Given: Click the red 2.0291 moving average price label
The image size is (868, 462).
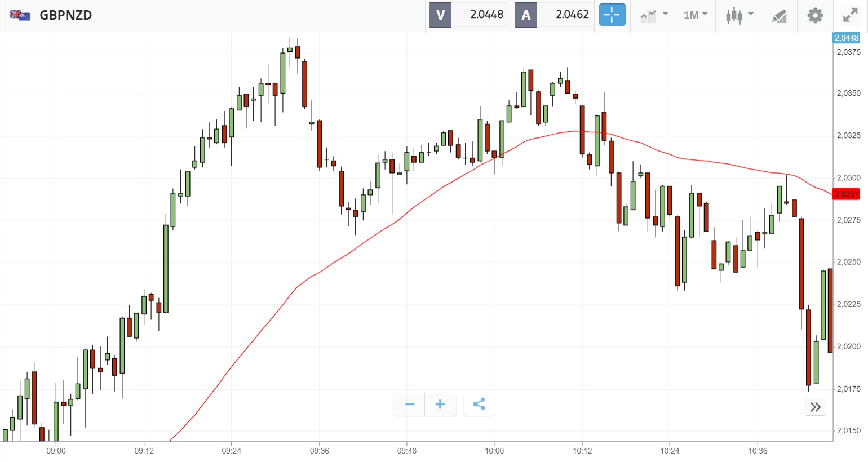Looking at the screenshot, I should [846, 194].
